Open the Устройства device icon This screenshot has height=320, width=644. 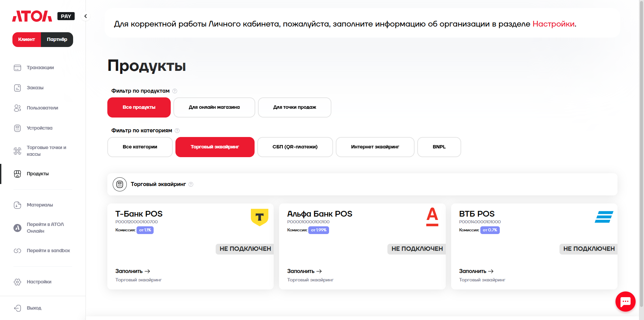[x=17, y=128]
